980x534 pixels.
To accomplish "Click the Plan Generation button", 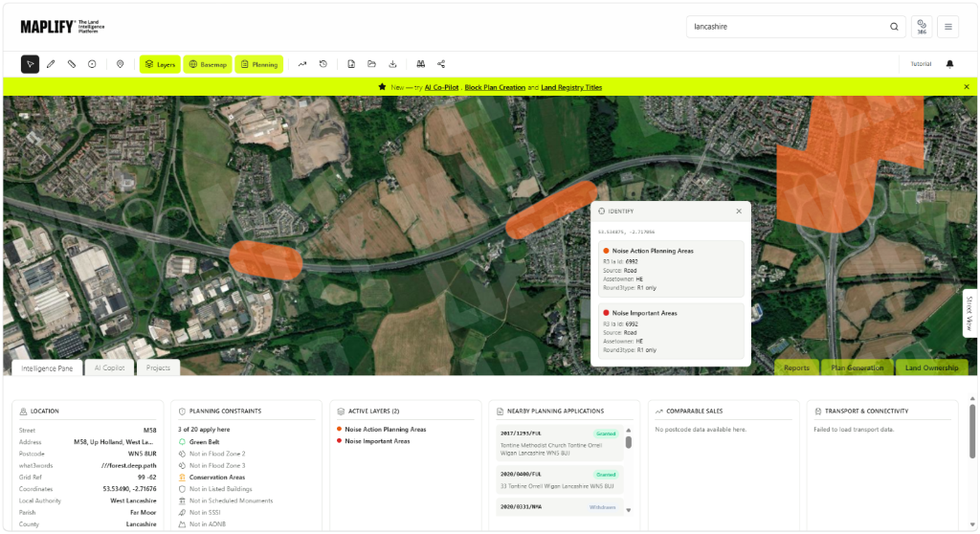I will coord(857,367).
